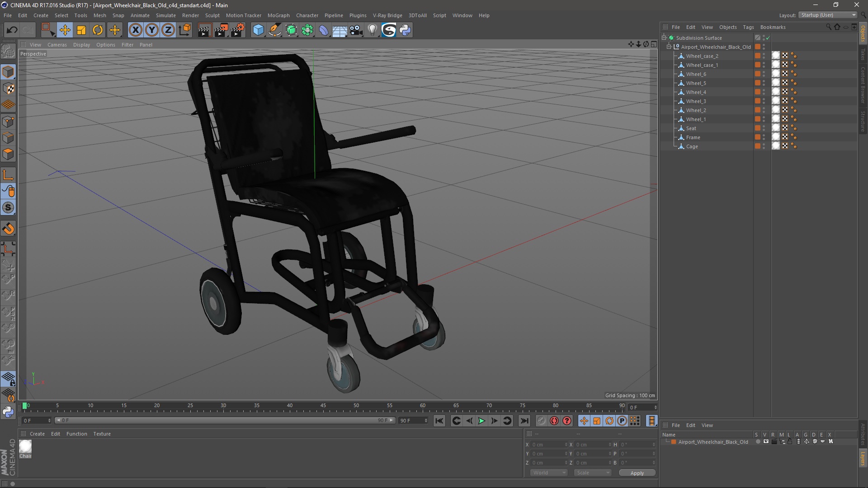Open the Scale mode dropdown

tap(593, 473)
